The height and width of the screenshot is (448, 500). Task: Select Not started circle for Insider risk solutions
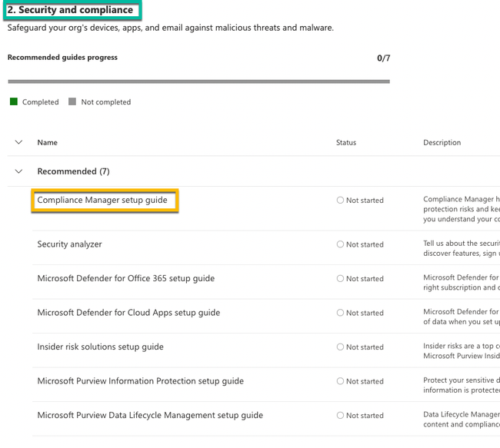click(x=340, y=347)
